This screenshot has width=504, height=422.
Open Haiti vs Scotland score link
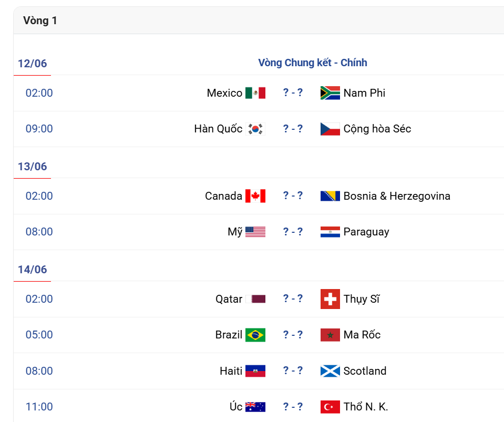(x=293, y=370)
